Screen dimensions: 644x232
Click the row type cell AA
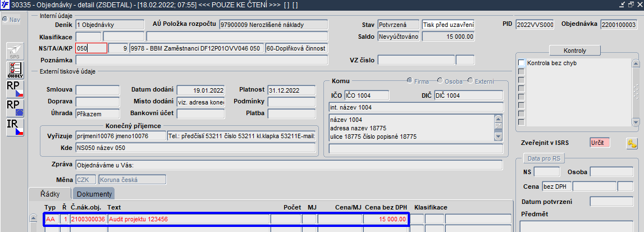pyautogui.click(x=51, y=219)
